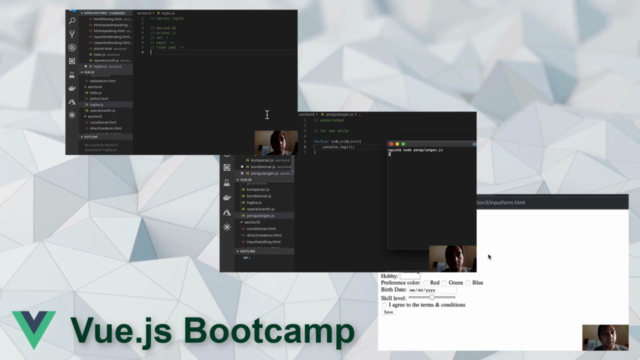This screenshot has height=360, width=640.
Task: Select logika.js under Open Editors
Action: (107, 67)
